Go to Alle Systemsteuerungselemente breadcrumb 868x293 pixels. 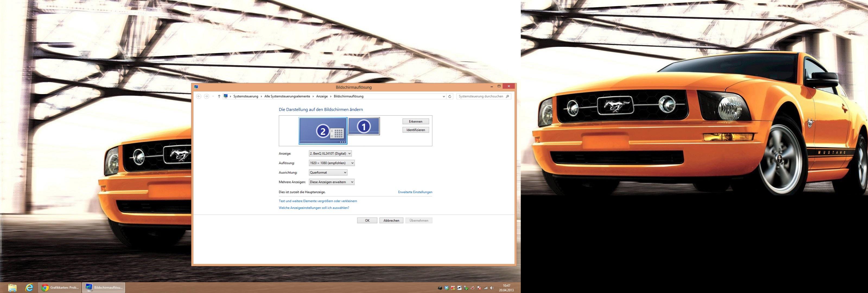pyautogui.click(x=287, y=96)
